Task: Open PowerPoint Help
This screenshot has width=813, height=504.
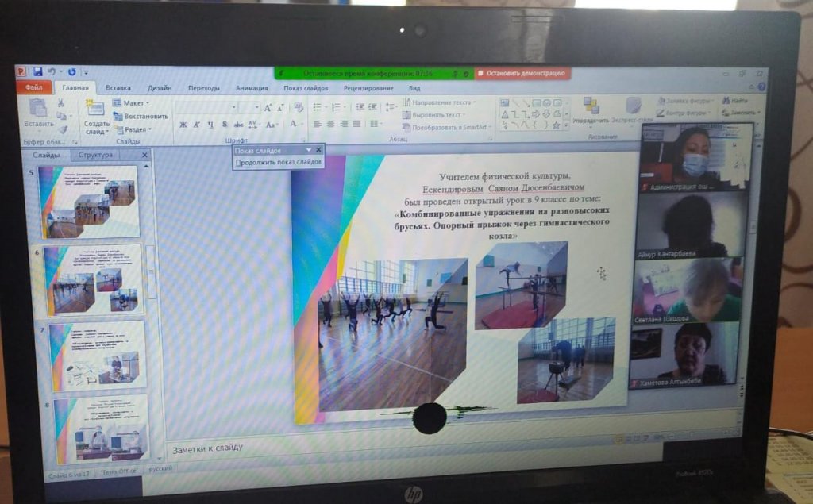Action: pos(761,87)
